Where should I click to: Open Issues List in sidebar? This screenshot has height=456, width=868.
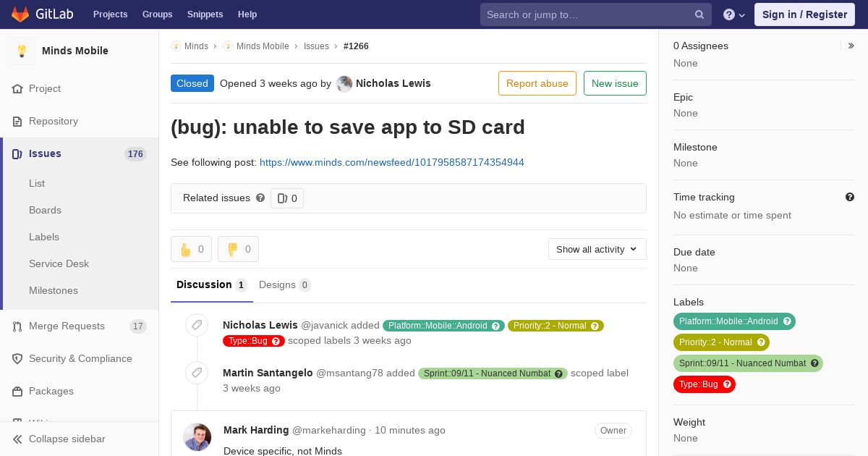point(37,184)
